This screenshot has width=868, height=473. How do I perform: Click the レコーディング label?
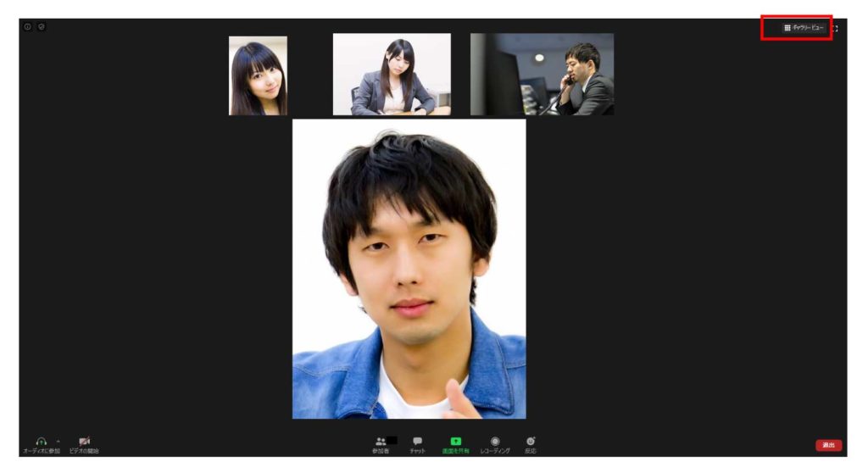click(x=495, y=451)
